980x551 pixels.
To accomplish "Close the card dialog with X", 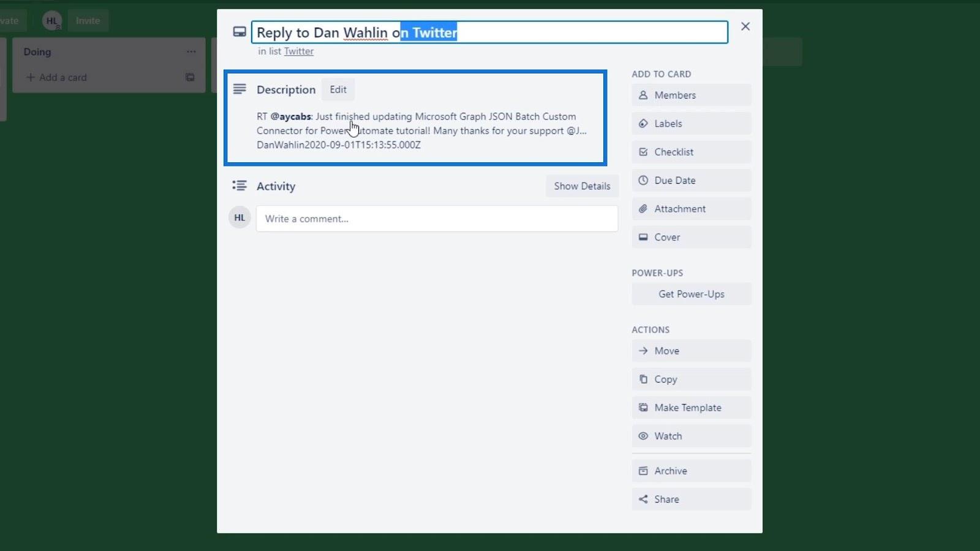I will point(745,26).
